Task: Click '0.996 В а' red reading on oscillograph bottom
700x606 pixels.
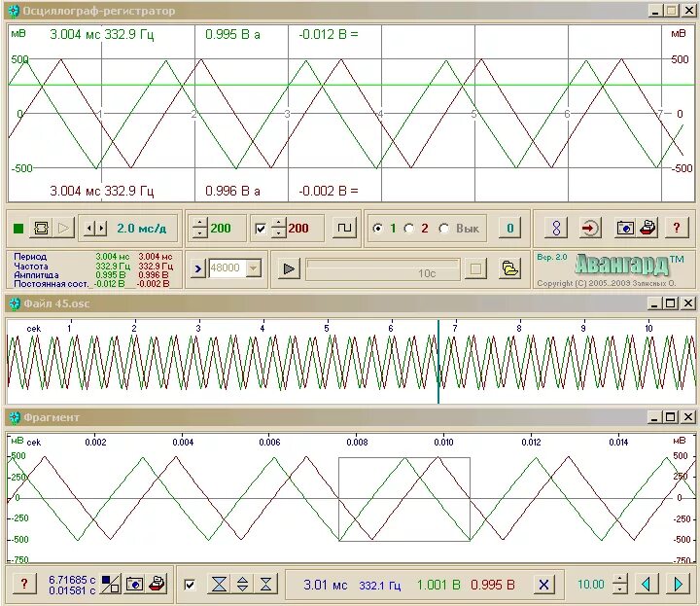Action: (232, 191)
